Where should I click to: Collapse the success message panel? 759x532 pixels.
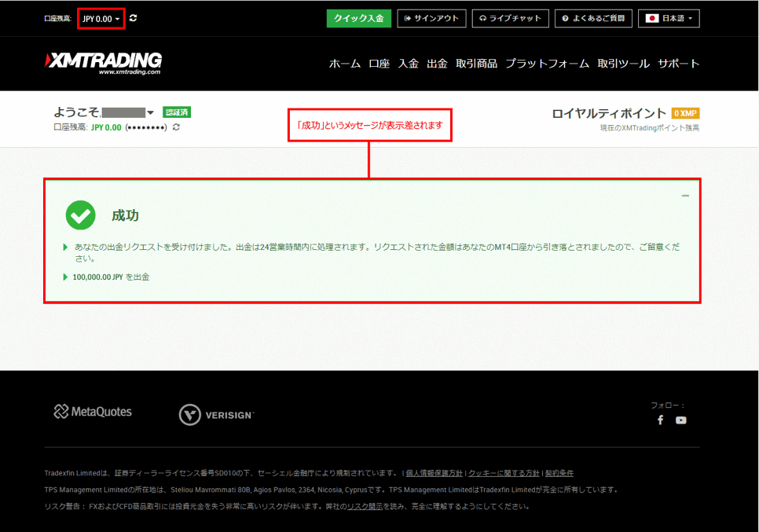[685, 196]
